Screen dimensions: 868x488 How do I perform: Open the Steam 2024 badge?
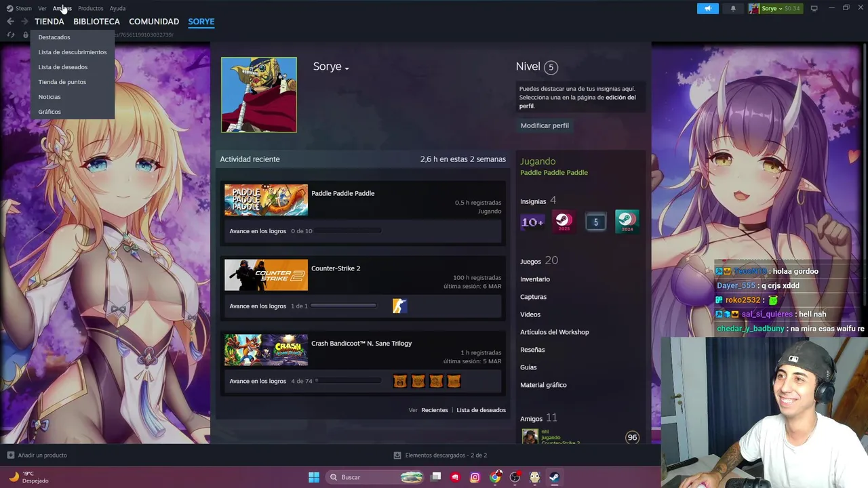point(627,222)
